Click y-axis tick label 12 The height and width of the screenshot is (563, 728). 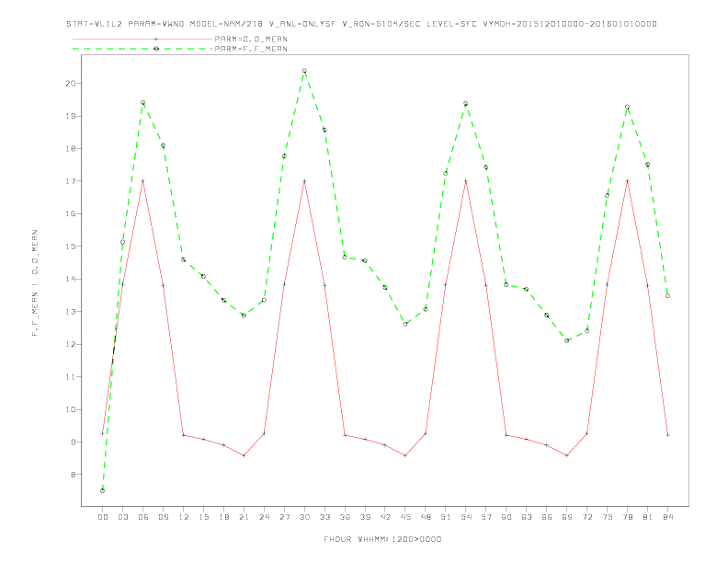71,345
